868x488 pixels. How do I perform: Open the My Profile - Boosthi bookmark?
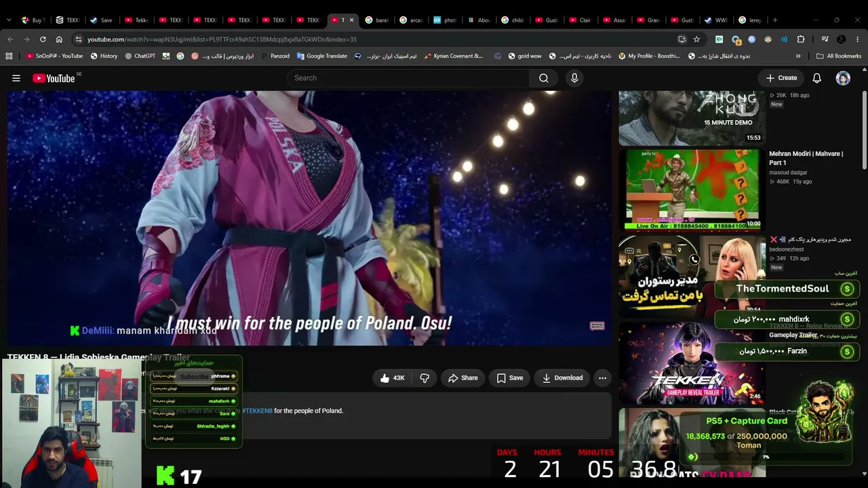649,56
